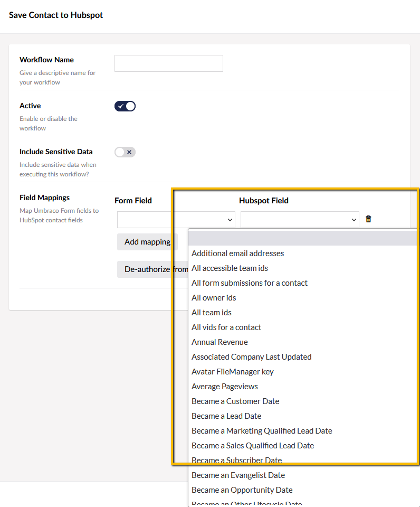Image resolution: width=420 pixels, height=507 pixels.
Task: Select Annual Revenue from the Hubspot list
Action: pyautogui.click(x=219, y=342)
